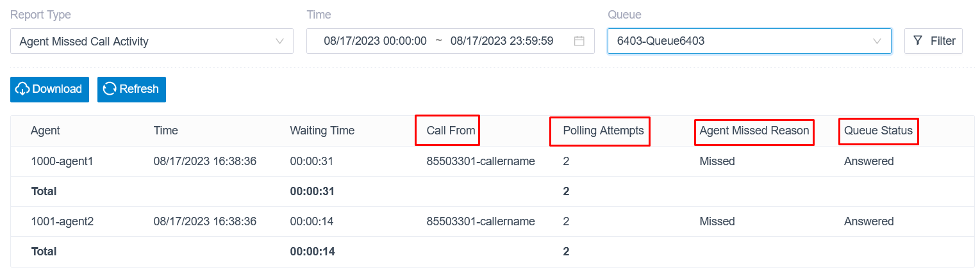The width and height of the screenshot is (980, 272).
Task: Click the circular refresh arrows icon
Action: click(x=110, y=89)
